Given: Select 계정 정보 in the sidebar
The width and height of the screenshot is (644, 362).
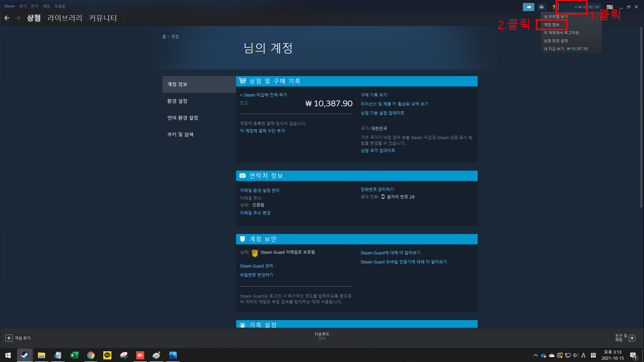Looking at the screenshot, I should tap(199, 84).
